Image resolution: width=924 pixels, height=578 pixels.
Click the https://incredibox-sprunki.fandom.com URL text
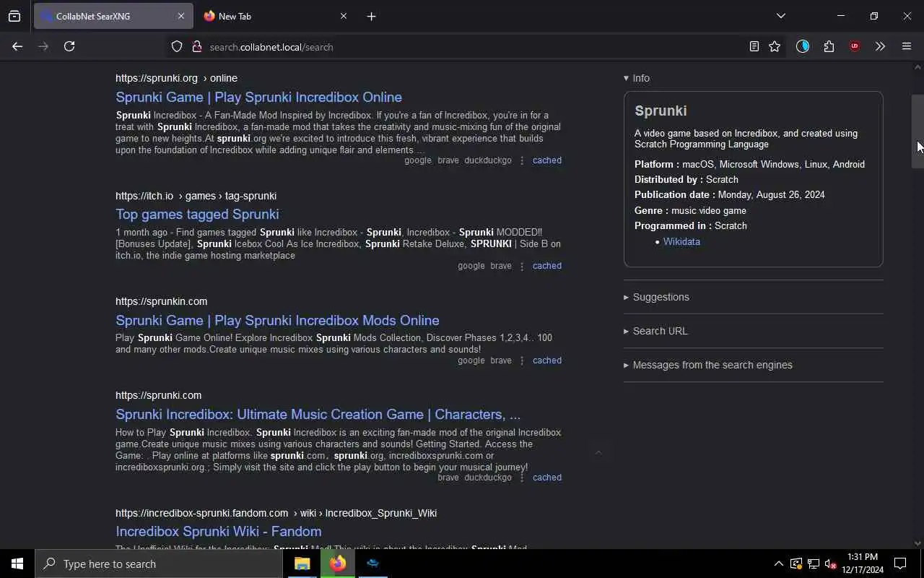201,513
